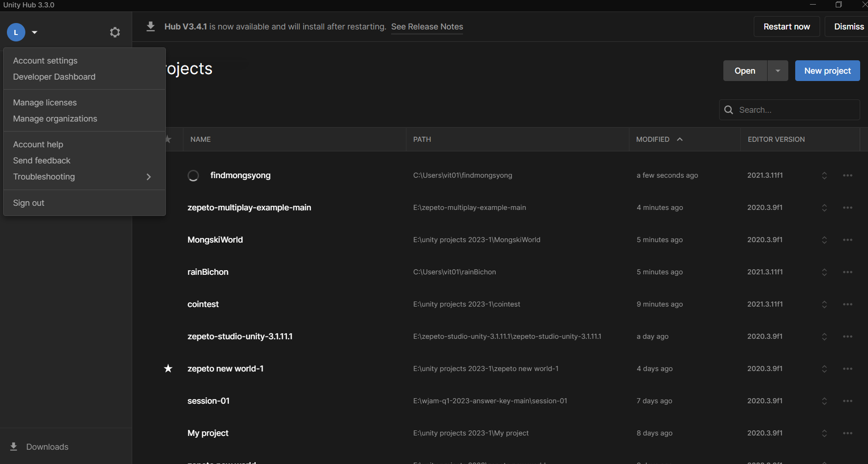Screen dimensions: 868x464
Task: Click path E:\unity projects 2023-1\cointest
Action: 467,304
